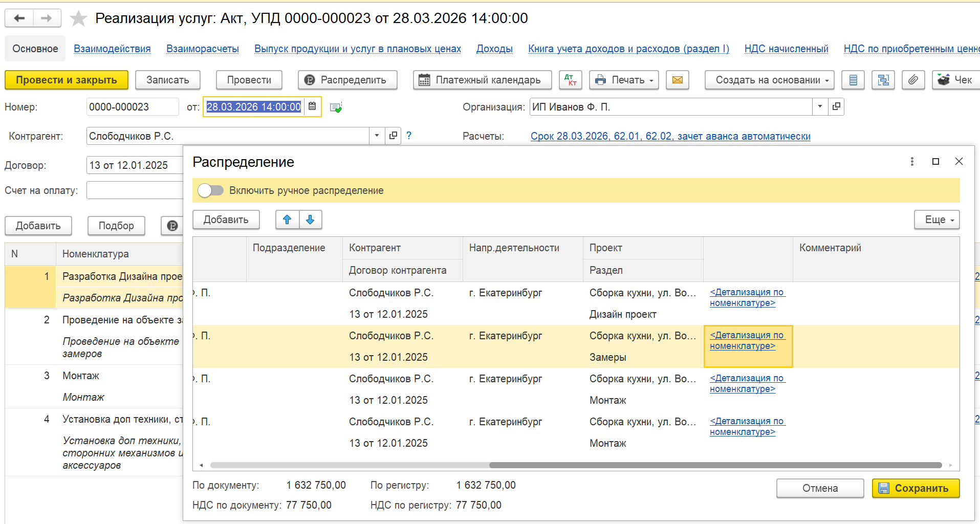The image size is (980, 524).
Task: Enable the ручное распределение toggle
Action: (211, 190)
